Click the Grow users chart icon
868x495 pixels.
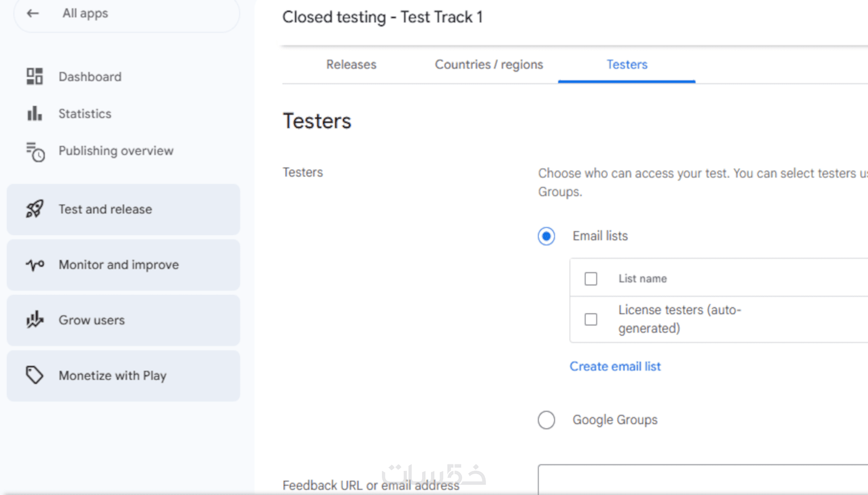pos(35,320)
